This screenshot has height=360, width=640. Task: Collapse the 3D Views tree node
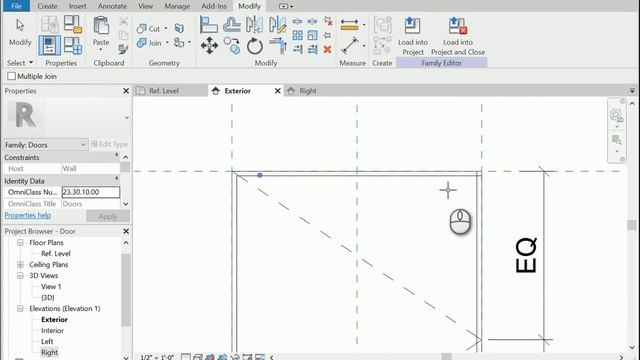click(x=20, y=276)
